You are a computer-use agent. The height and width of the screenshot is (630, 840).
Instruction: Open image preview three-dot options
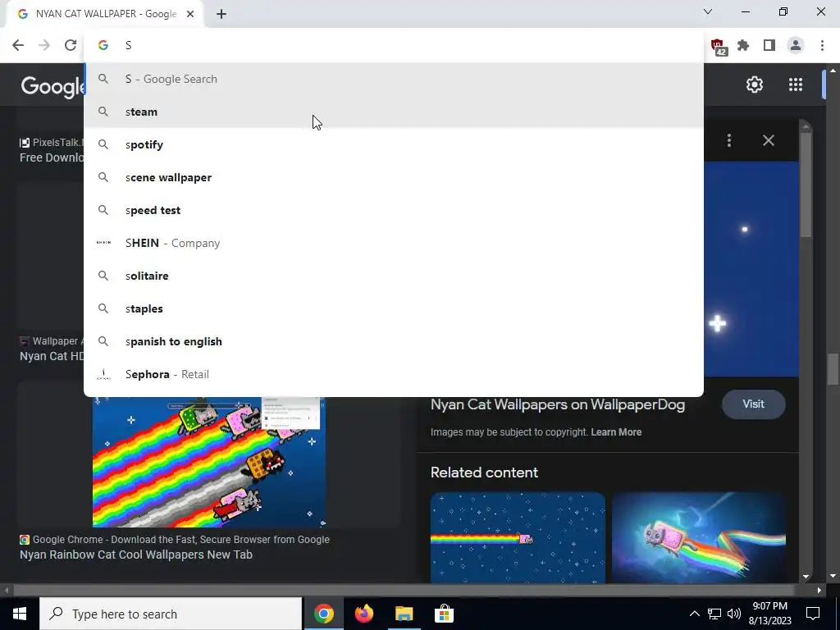(x=729, y=140)
